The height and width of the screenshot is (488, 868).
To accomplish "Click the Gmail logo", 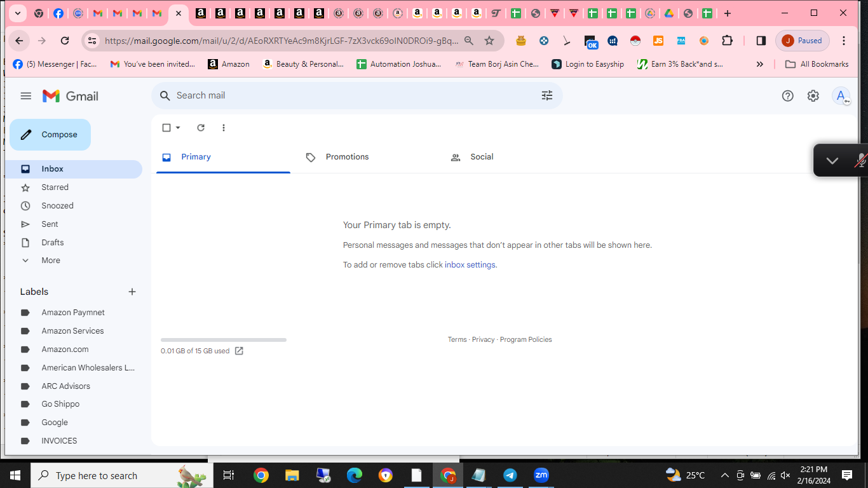I will 71,96.
